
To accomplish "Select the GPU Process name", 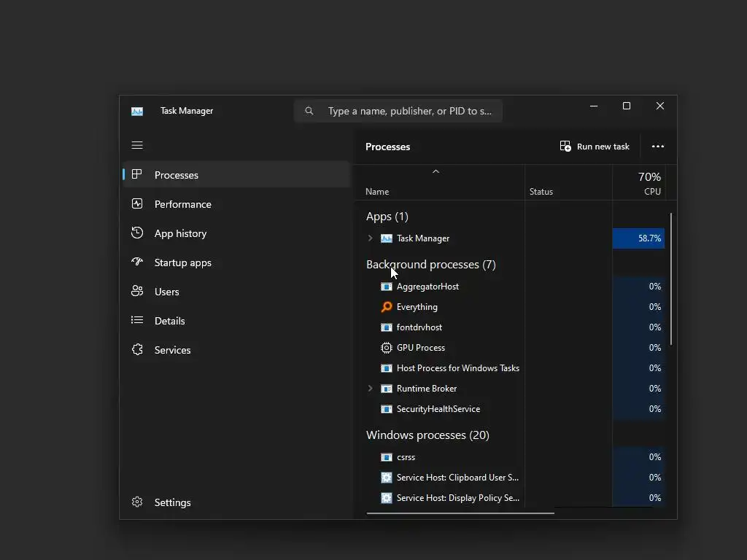I will point(421,348).
